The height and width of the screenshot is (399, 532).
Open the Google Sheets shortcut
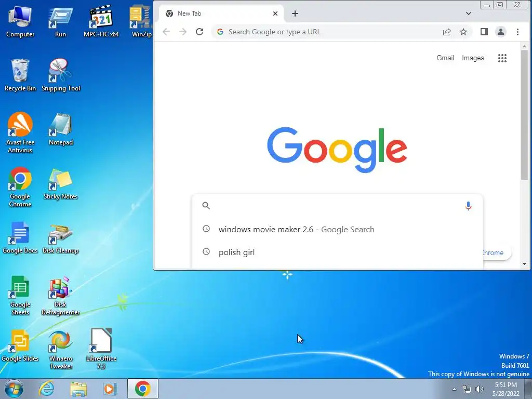[20, 295]
